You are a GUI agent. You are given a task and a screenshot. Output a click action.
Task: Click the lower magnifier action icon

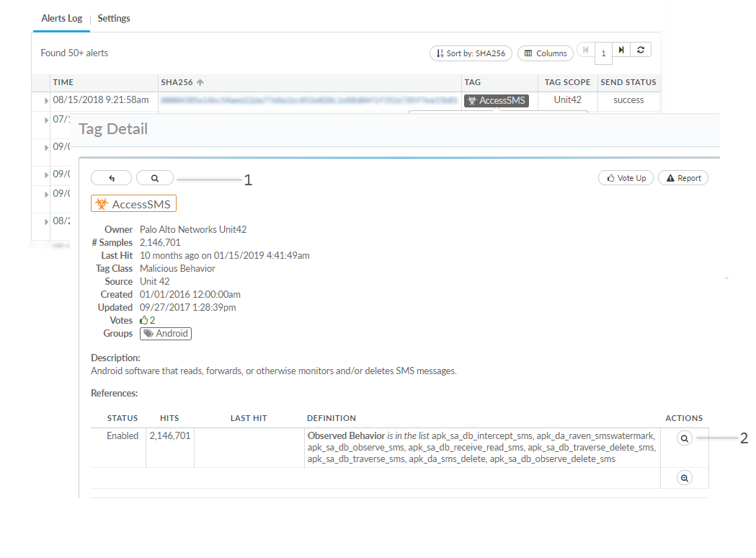(x=684, y=478)
